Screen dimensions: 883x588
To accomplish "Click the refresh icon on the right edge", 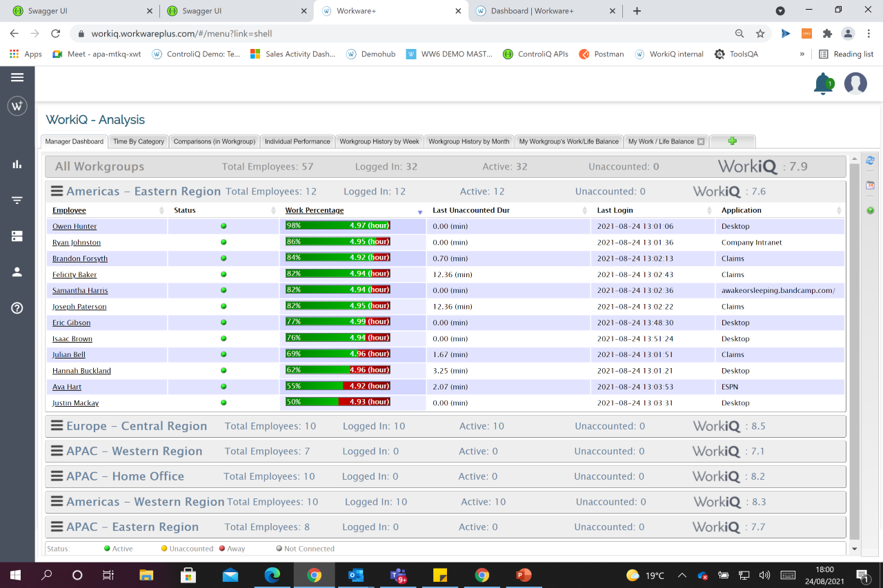I will 871,159.
